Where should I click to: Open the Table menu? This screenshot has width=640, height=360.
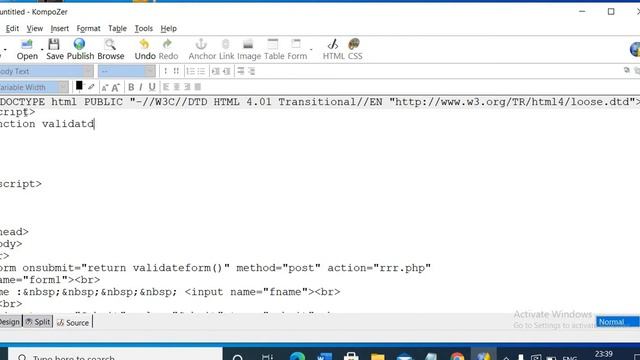pos(117,29)
